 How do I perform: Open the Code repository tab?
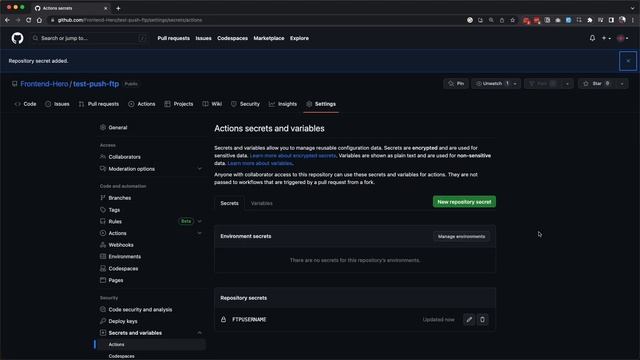point(25,104)
